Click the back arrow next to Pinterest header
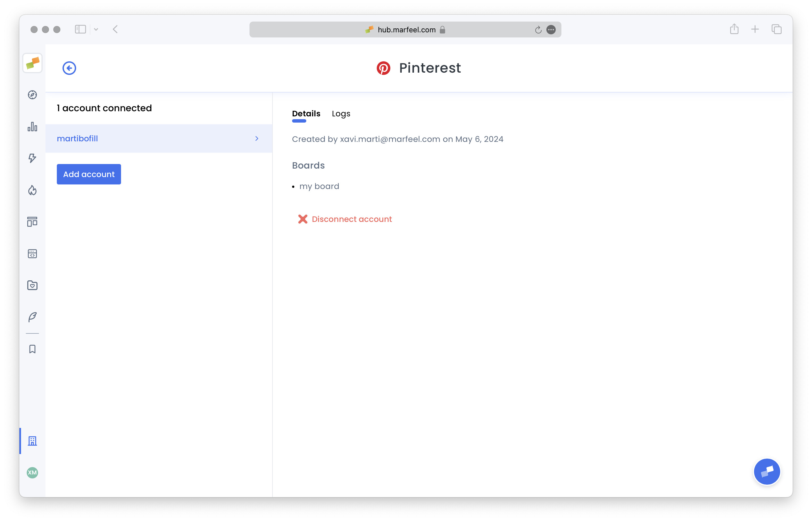This screenshot has height=521, width=812. pos(69,68)
